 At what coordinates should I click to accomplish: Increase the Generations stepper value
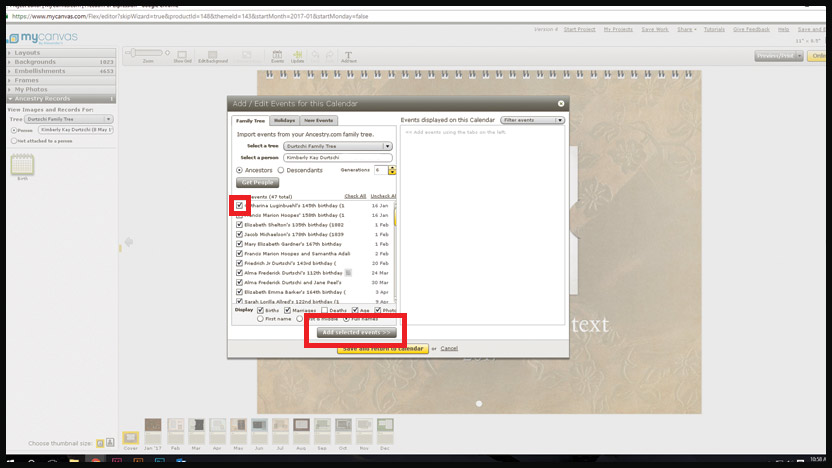tap(392, 168)
